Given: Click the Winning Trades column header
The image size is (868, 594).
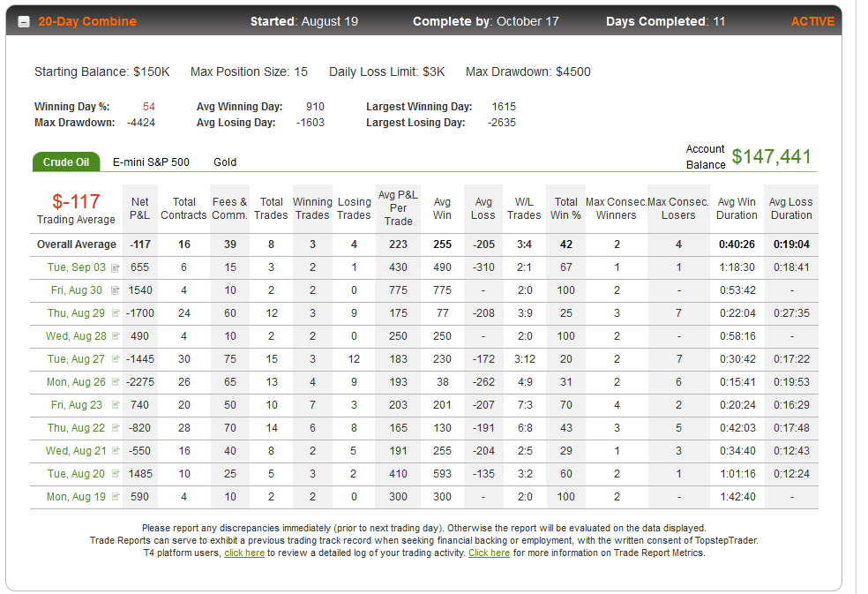Looking at the screenshot, I should [312, 208].
